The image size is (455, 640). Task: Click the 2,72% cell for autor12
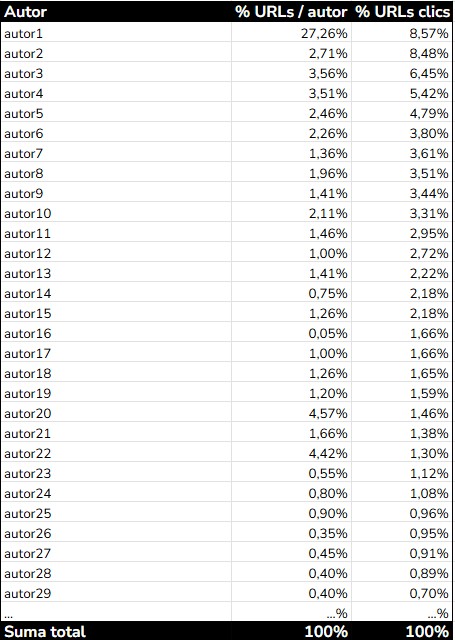point(429,253)
